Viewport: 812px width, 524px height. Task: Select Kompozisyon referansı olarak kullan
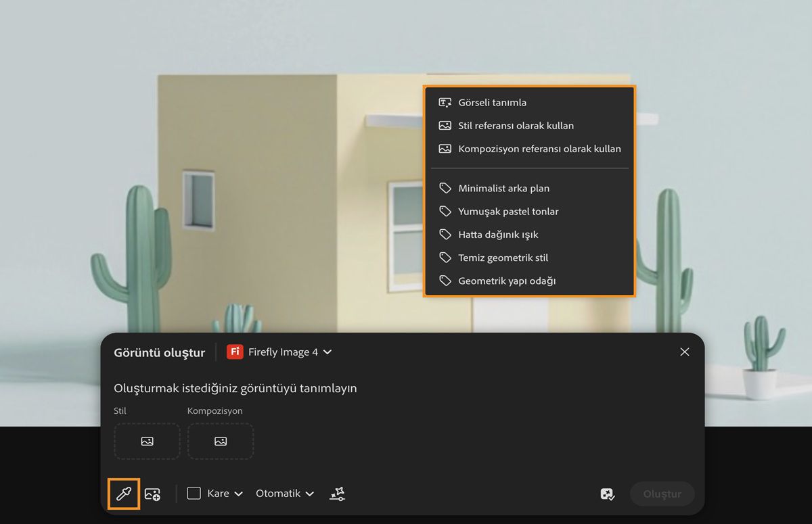(529, 149)
